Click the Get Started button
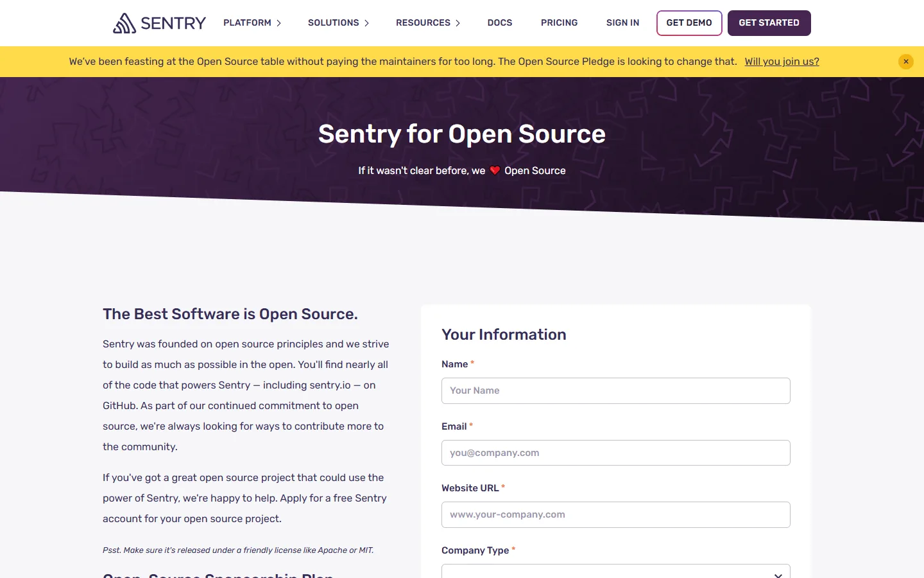 [x=769, y=23]
